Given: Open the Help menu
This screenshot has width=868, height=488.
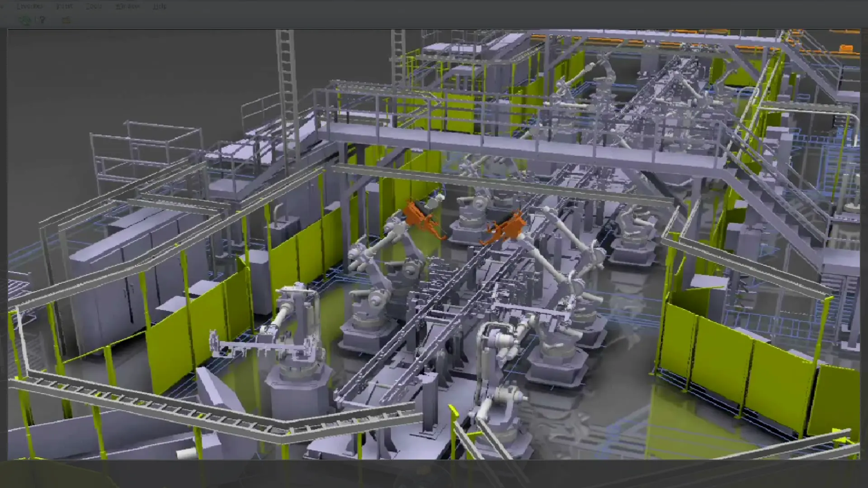Looking at the screenshot, I should (160, 6).
